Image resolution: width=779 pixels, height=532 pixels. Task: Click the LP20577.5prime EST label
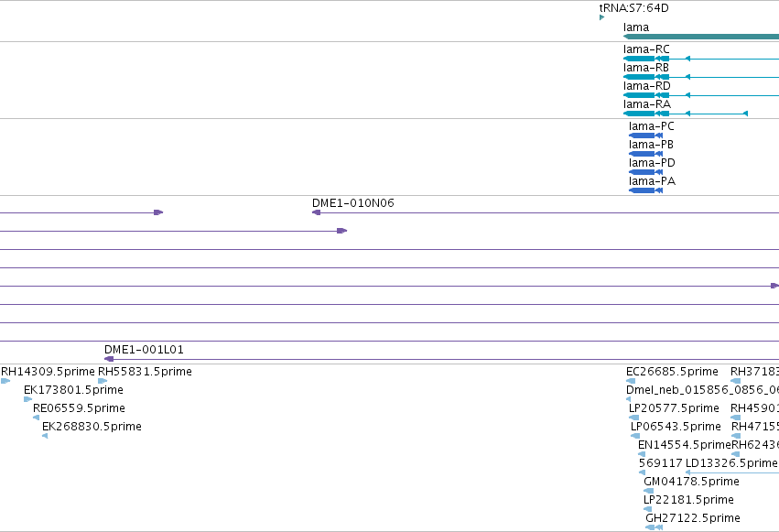coord(674,408)
